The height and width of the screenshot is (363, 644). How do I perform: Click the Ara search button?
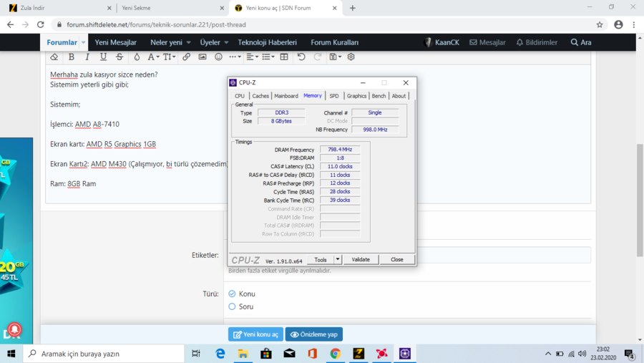(x=581, y=42)
